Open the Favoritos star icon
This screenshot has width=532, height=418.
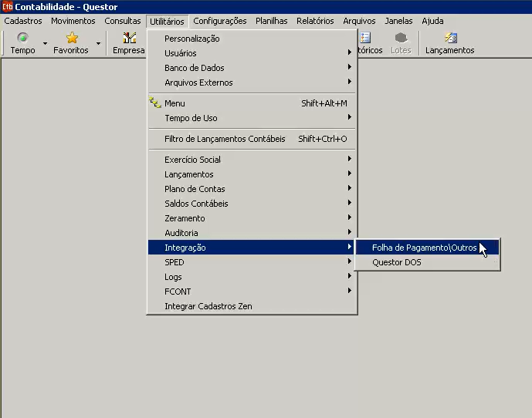[x=71, y=38]
